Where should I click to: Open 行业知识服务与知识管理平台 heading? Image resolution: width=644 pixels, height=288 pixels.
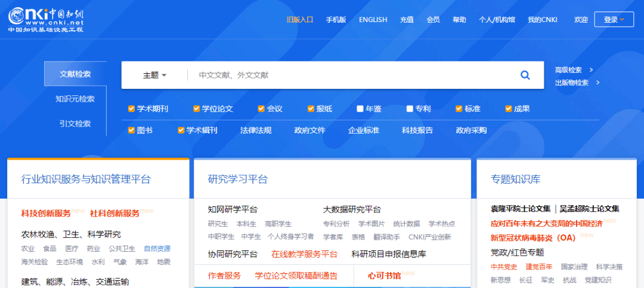pyautogui.click(x=86, y=179)
